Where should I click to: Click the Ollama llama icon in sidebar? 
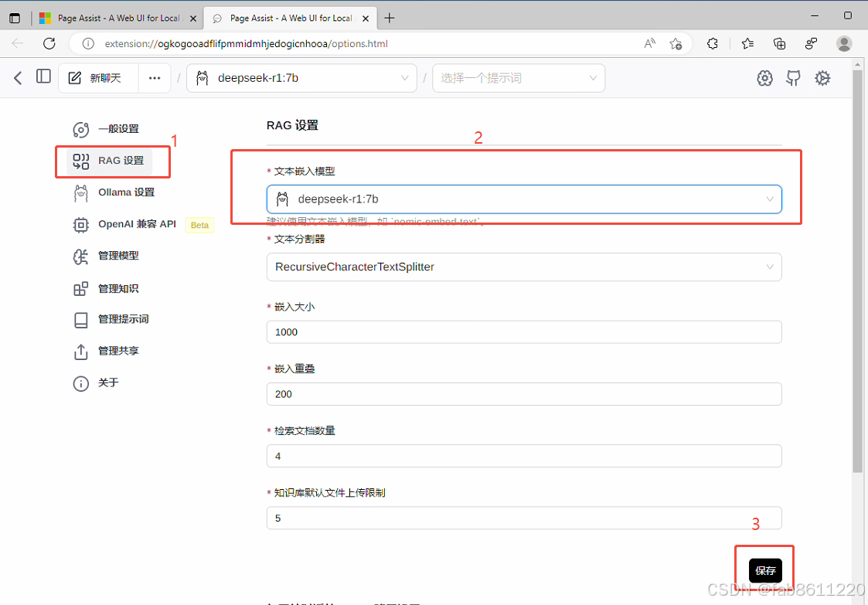point(81,193)
